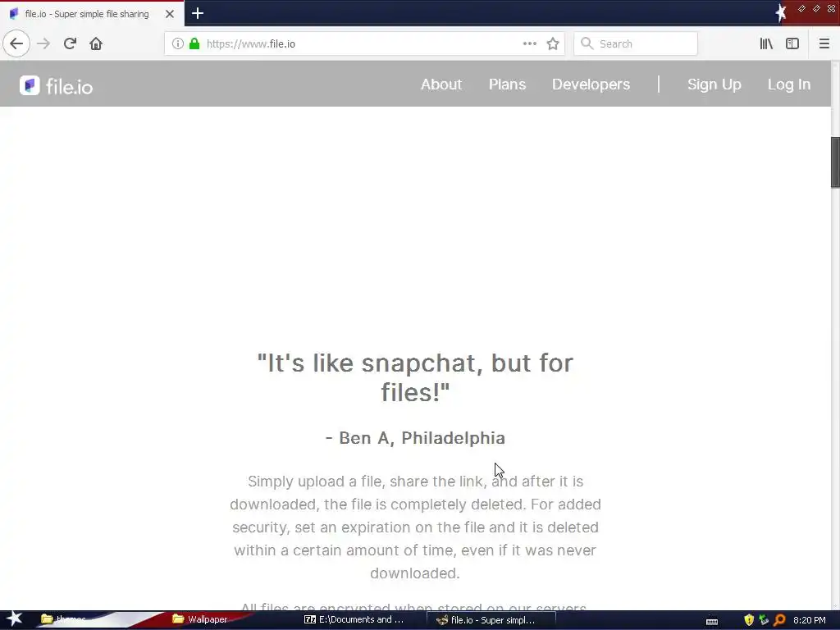Viewport: 840px width, 630px height.
Task: Select file.io taskbar button
Action: click(x=491, y=620)
